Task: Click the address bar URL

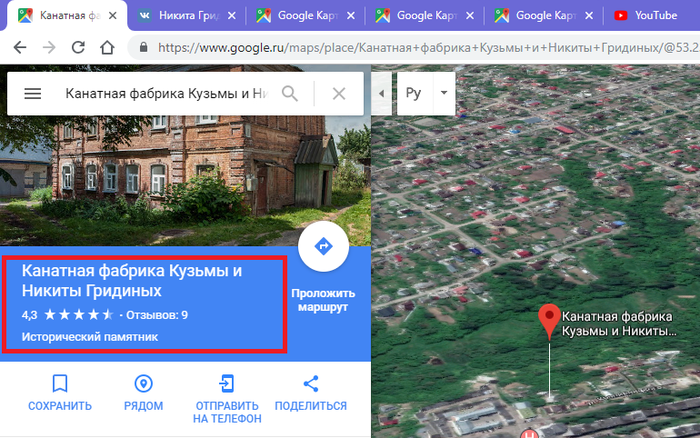Action: coord(420,48)
